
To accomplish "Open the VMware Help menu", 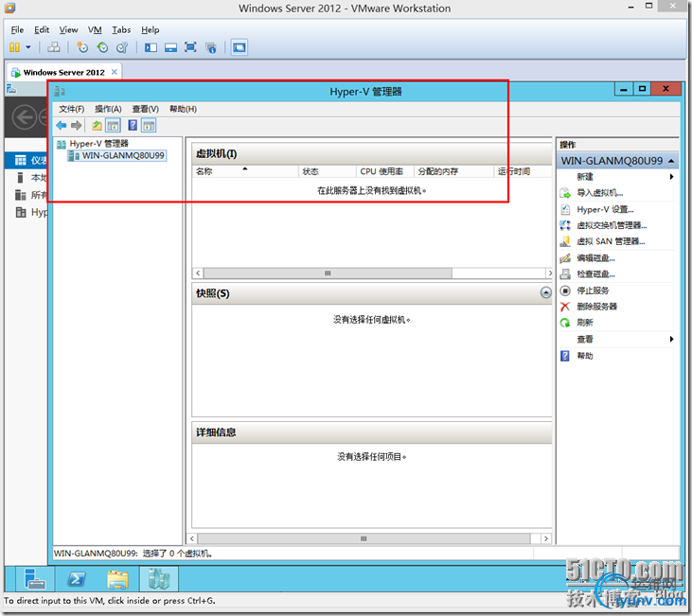I will point(151,30).
